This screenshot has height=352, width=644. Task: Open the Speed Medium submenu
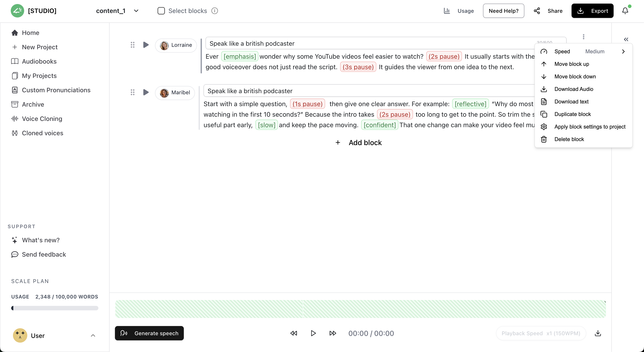(583, 52)
